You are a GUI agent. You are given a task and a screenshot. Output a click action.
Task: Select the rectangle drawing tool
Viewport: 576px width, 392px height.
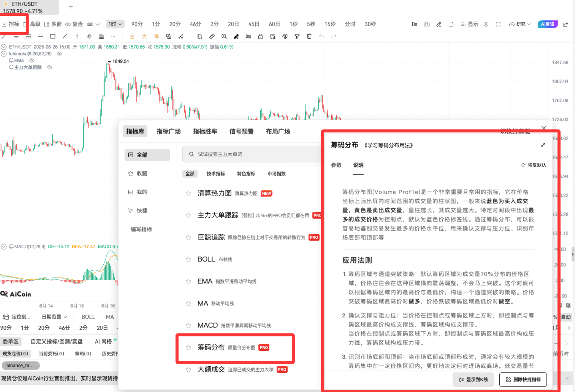pyautogui.click(x=53, y=36)
